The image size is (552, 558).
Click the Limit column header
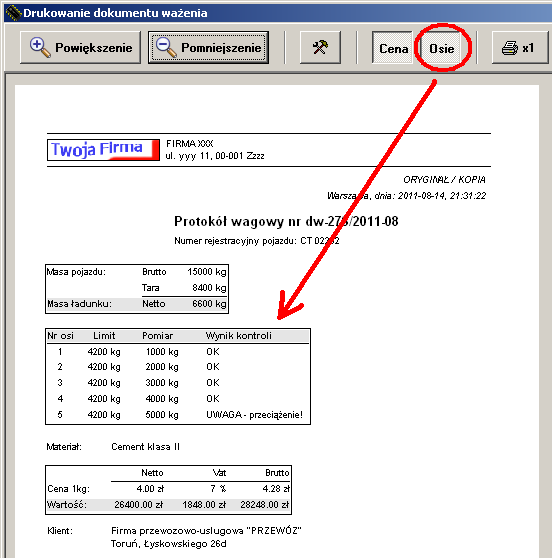104,336
